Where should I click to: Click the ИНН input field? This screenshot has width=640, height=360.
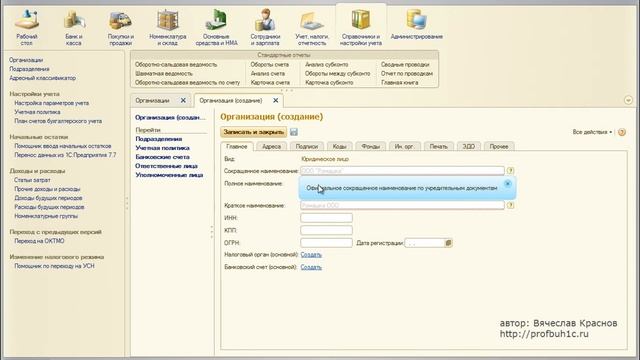(x=327, y=218)
